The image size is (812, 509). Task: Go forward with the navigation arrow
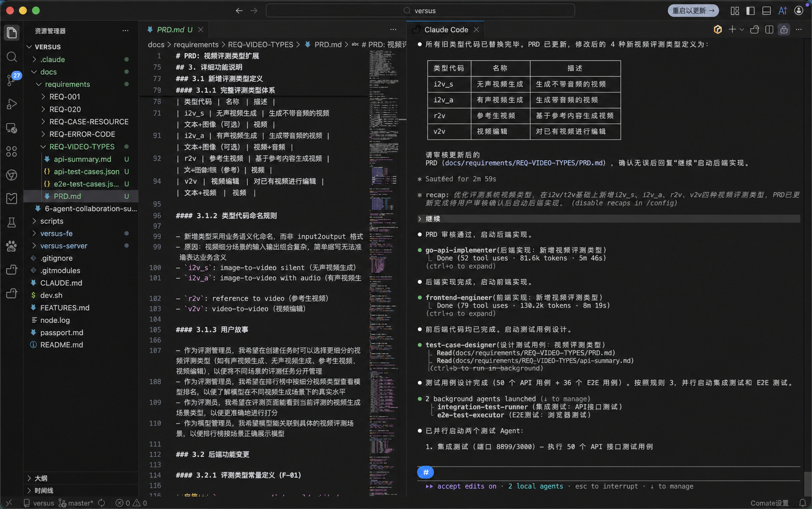254,10
